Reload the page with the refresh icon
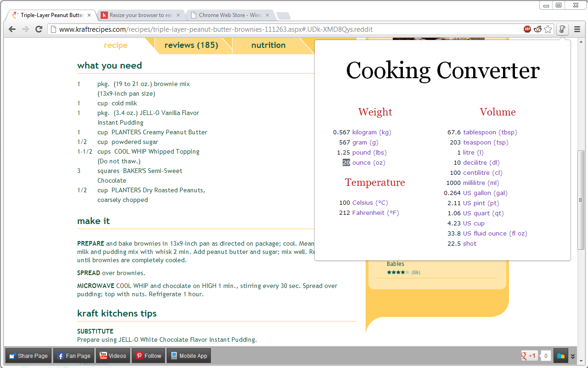588x368 pixels. tap(39, 29)
